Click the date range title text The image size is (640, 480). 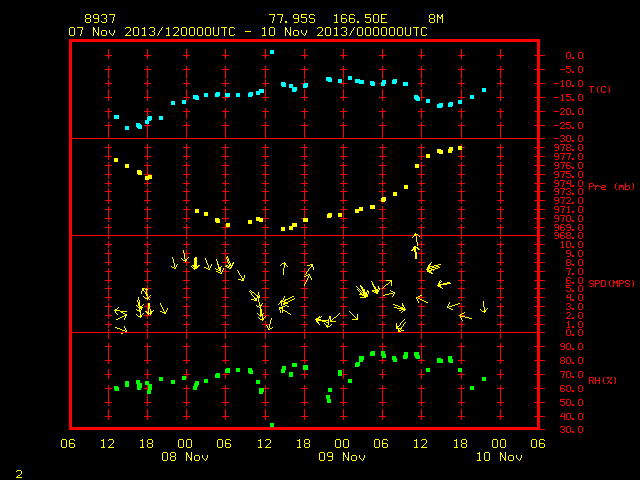(x=248, y=32)
